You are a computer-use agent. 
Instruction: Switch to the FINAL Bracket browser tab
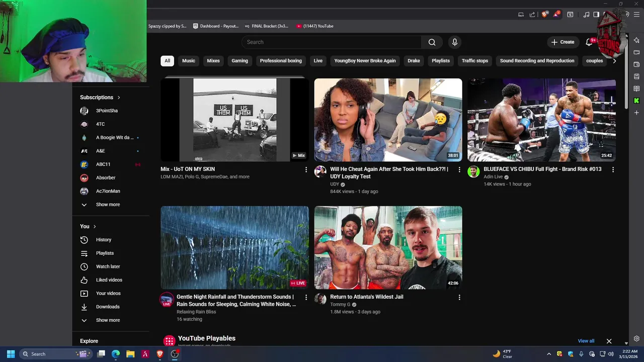click(267, 26)
